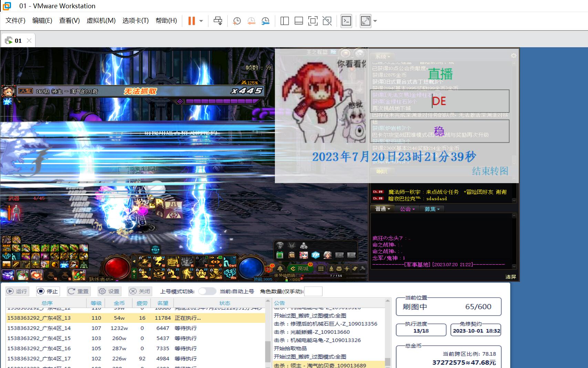Screen dimensions: 588x368
Task: Toggle the thumbnail bar layout icon
Action: coord(299,21)
